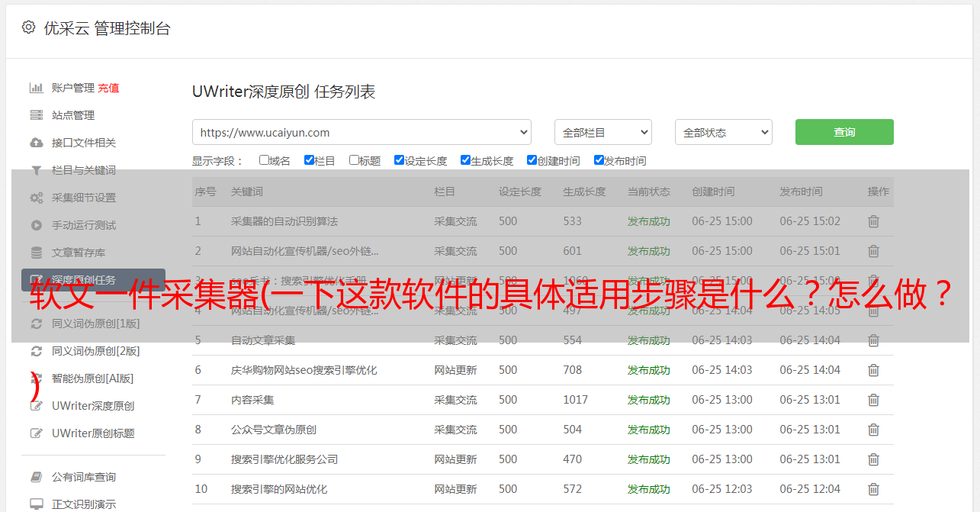Click publish time 06-25 12:04
The image size is (980, 512).
pos(810,489)
